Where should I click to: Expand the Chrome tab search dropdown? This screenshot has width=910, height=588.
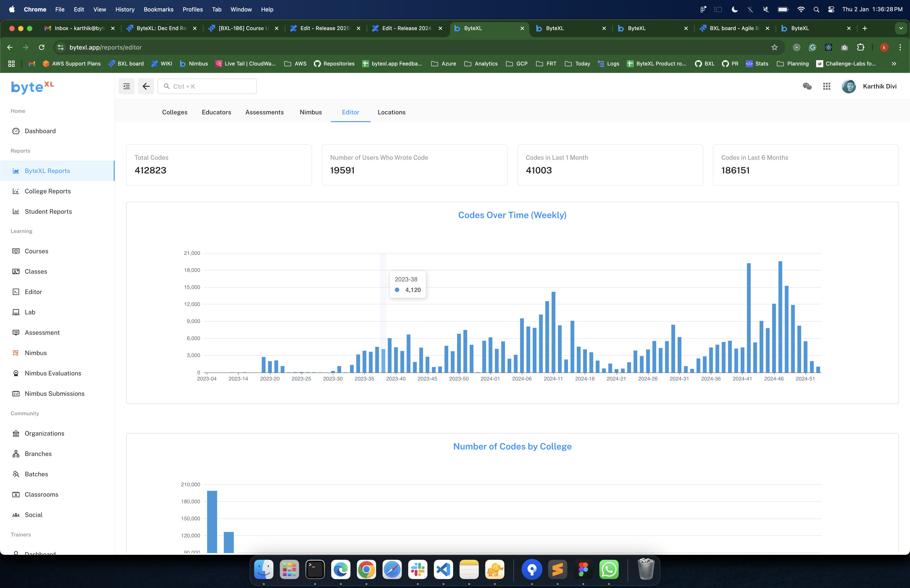(x=901, y=28)
